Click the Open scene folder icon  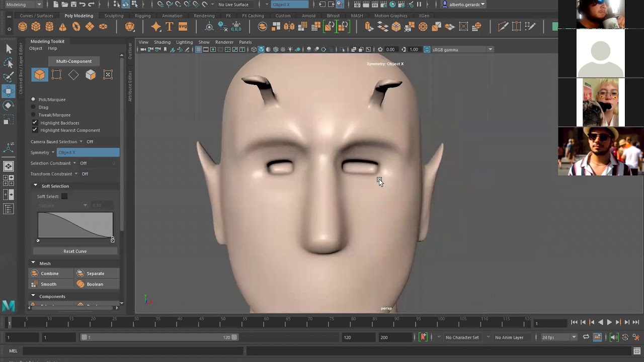(x=64, y=5)
